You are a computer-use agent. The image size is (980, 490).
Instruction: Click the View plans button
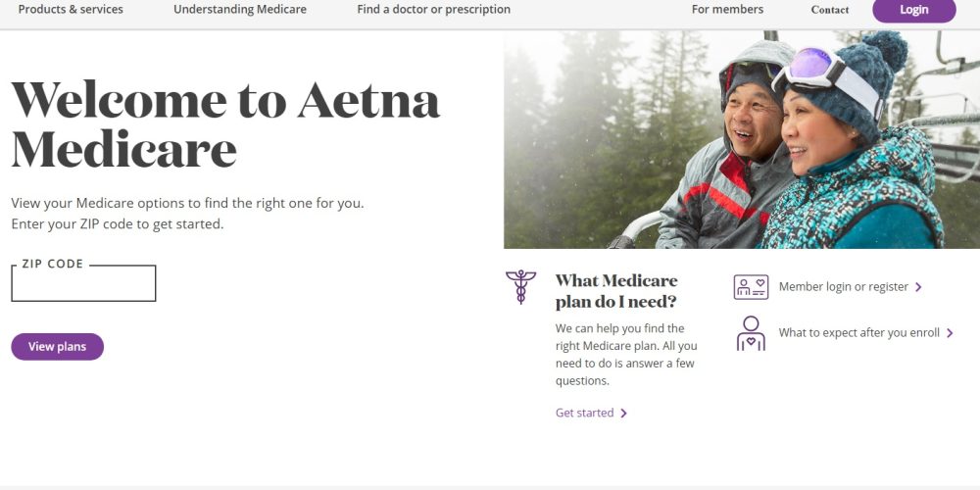click(x=57, y=347)
